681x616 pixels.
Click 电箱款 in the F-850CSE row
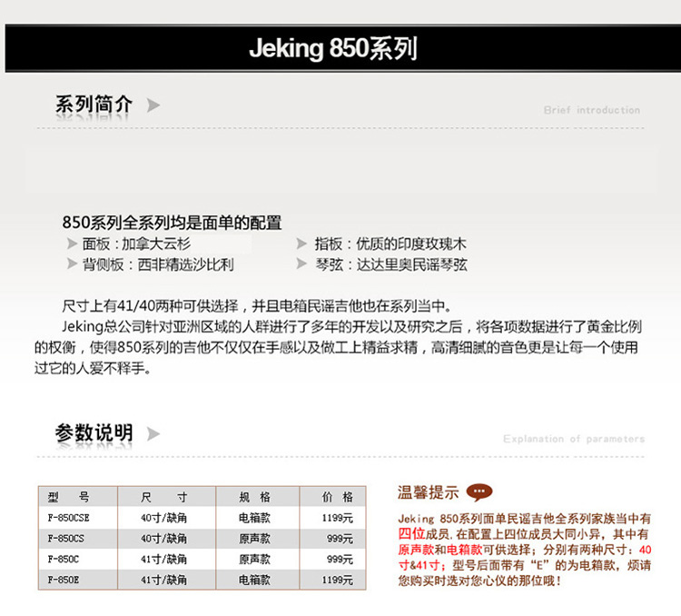click(254, 518)
